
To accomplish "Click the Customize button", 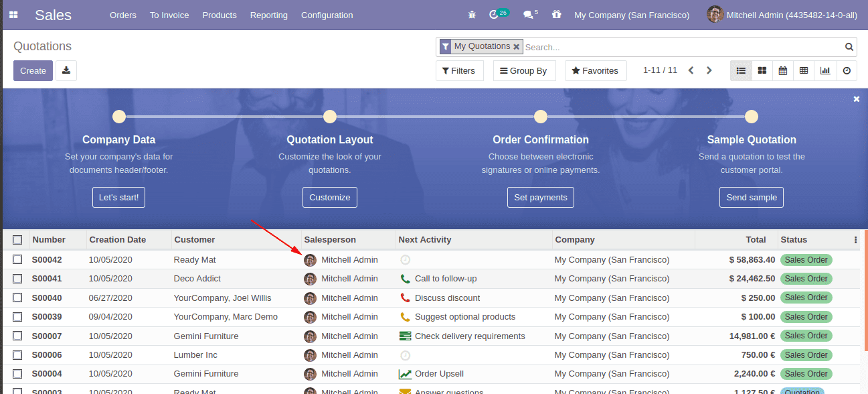I will tap(330, 197).
